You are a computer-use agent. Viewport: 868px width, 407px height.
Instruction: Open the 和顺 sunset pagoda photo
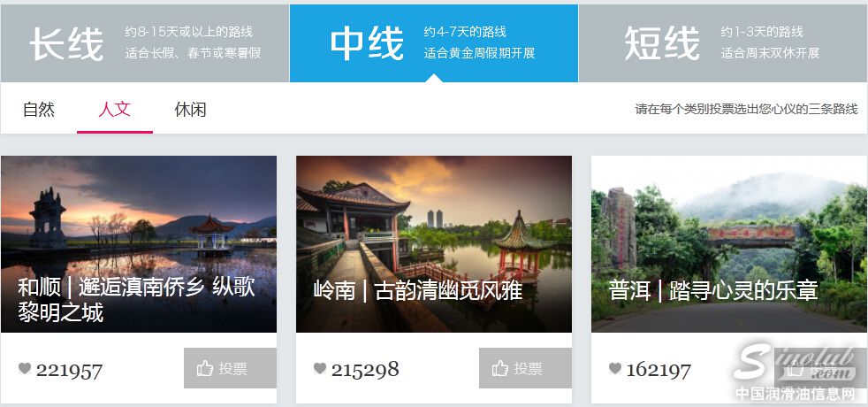click(139, 243)
